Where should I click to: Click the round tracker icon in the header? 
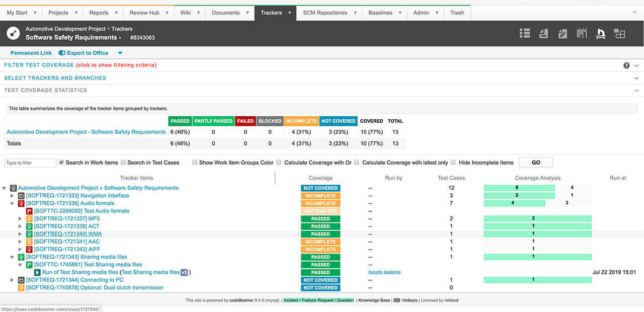(13, 33)
